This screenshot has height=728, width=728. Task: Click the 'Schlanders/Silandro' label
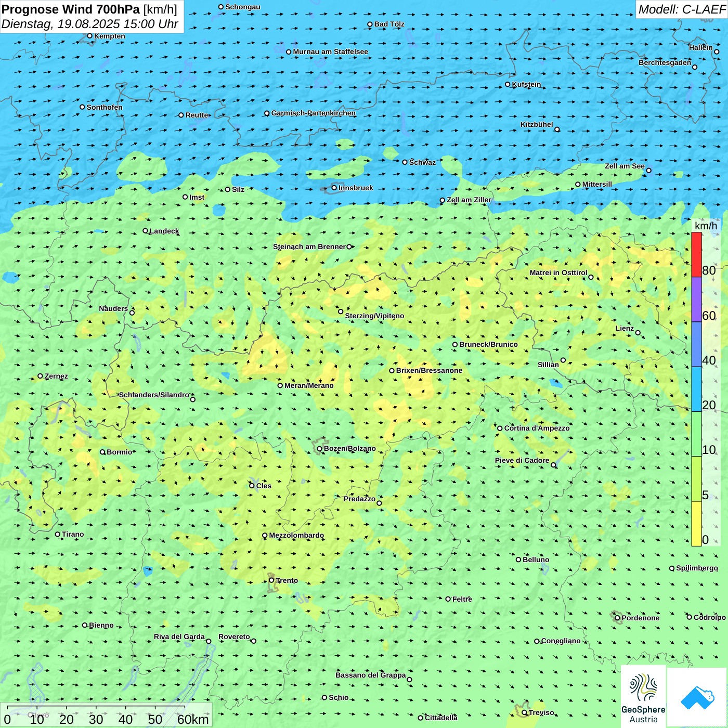point(154,395)
